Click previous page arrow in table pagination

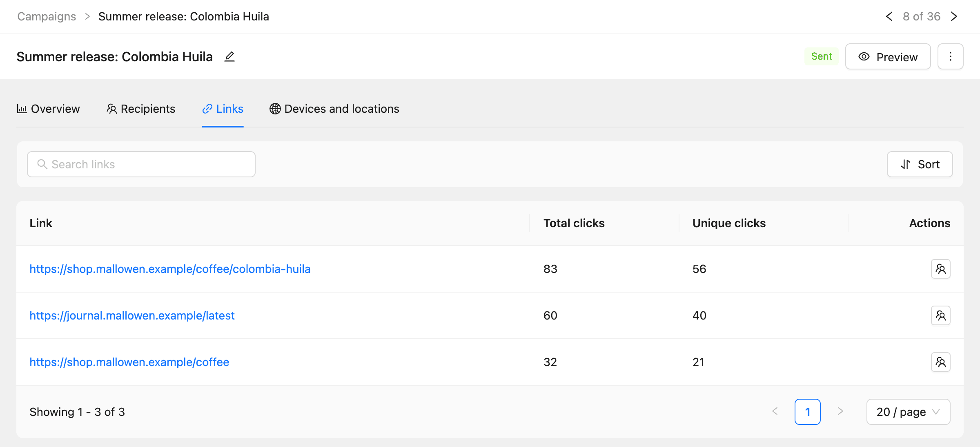click(775, 411)
